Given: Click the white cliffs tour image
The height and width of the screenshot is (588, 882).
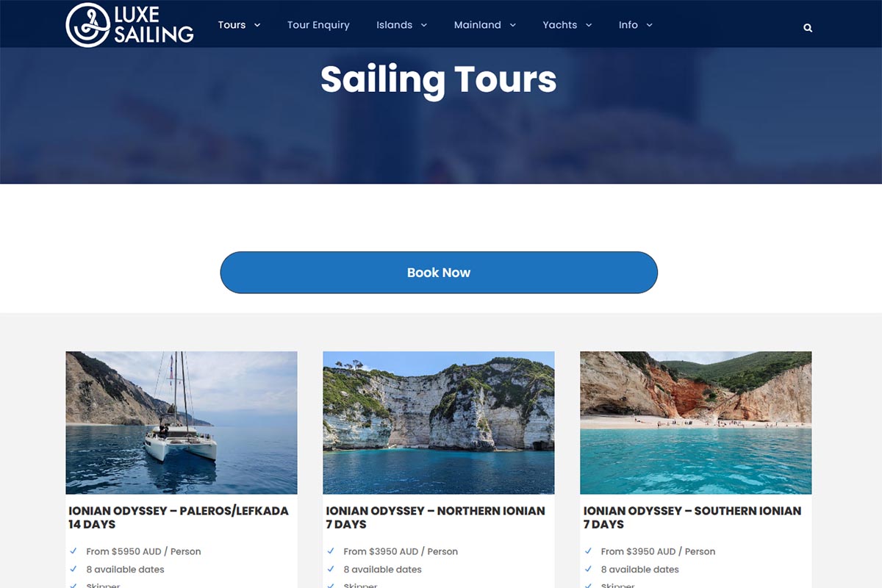Looking at the screenshot, I should [439, 423].
